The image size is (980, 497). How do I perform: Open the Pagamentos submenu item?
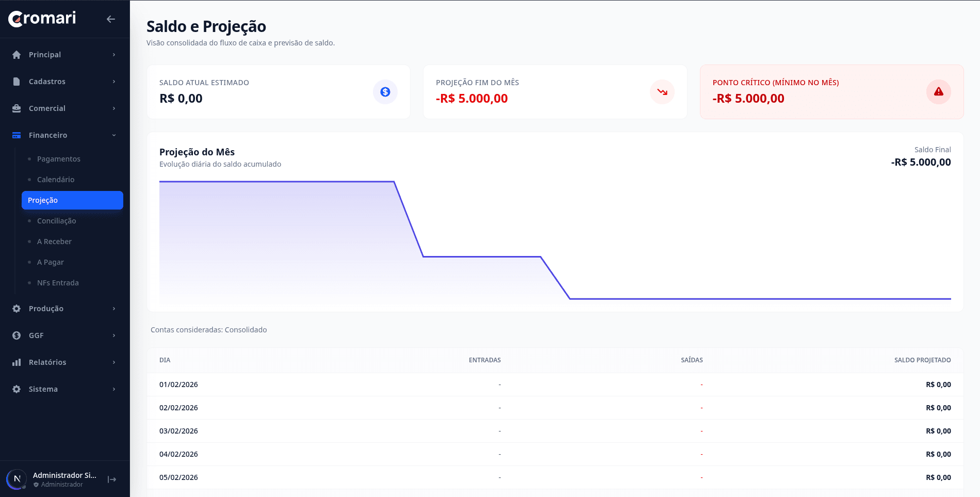coord(59,159)
